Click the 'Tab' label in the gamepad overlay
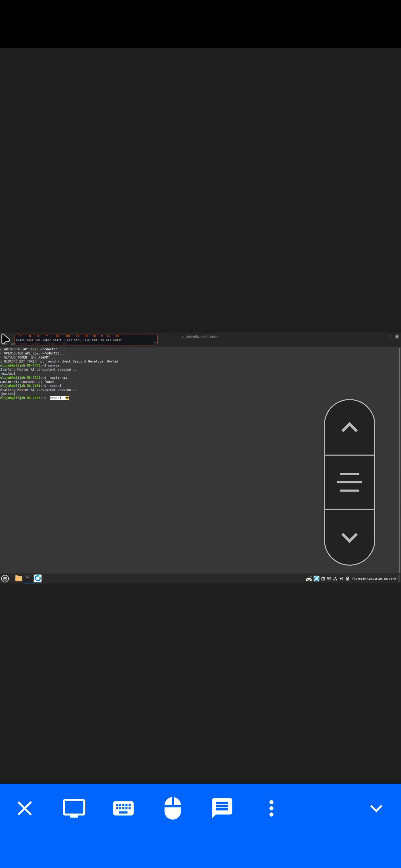 point(101,340)
